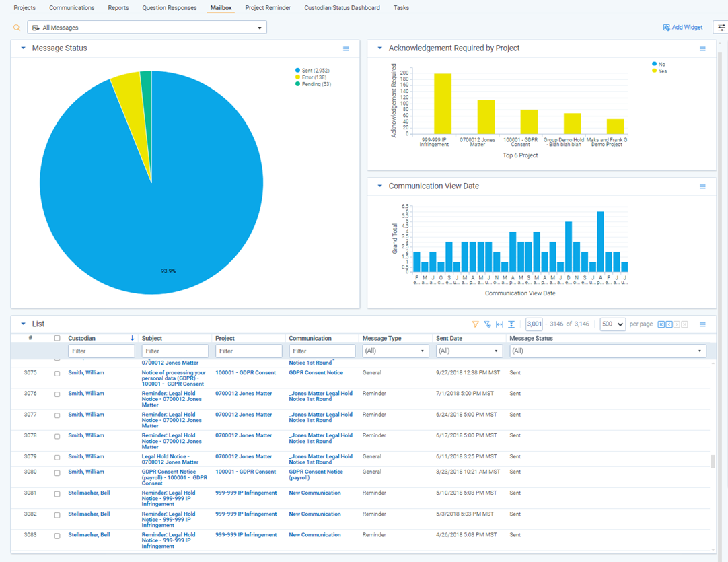728x562 pixels.
Task: Click the Pending legend marker
Action: [297, 84]
